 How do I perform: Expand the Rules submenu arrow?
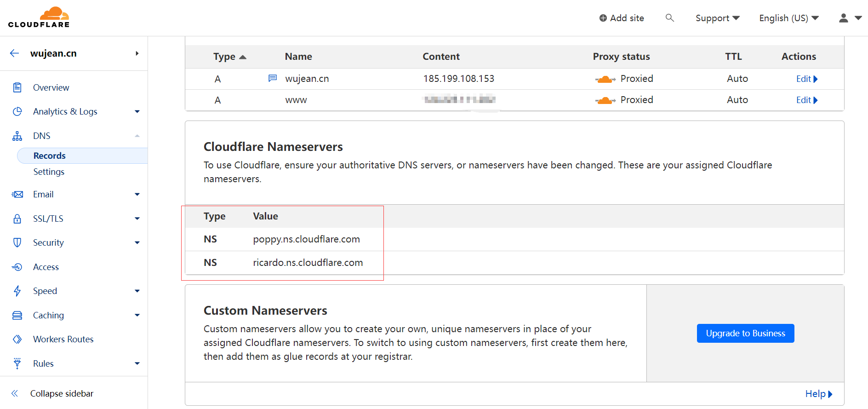[x=137, y=363]
